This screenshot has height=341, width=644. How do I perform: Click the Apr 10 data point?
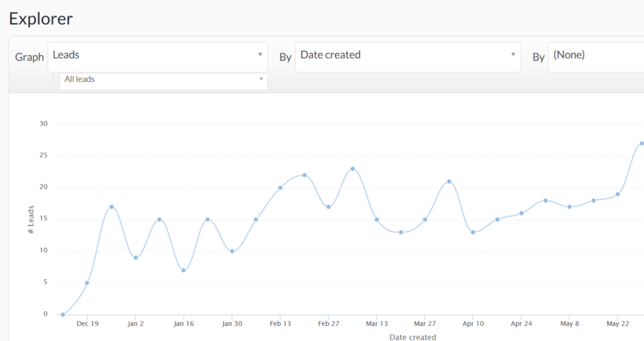click(x=473, y=232)
